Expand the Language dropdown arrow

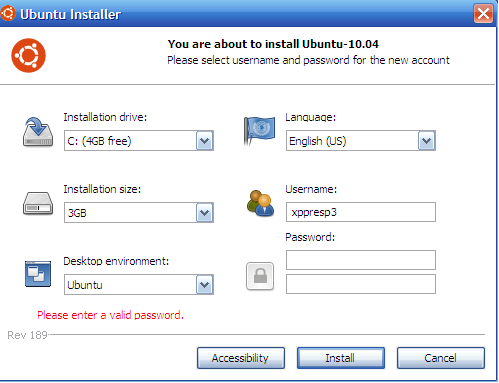click(x=427, y=141)
